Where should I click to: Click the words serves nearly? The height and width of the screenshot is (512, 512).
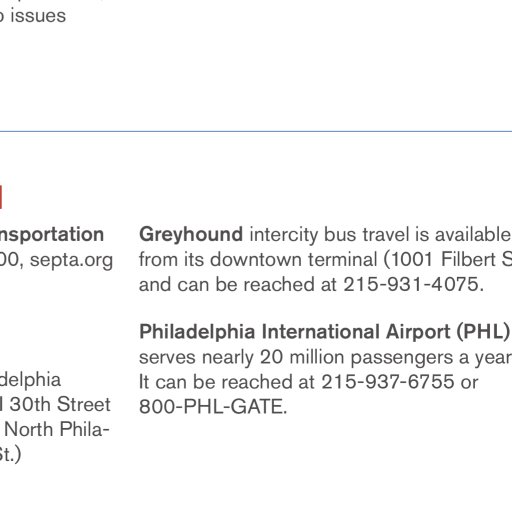(x=196, y=358)
